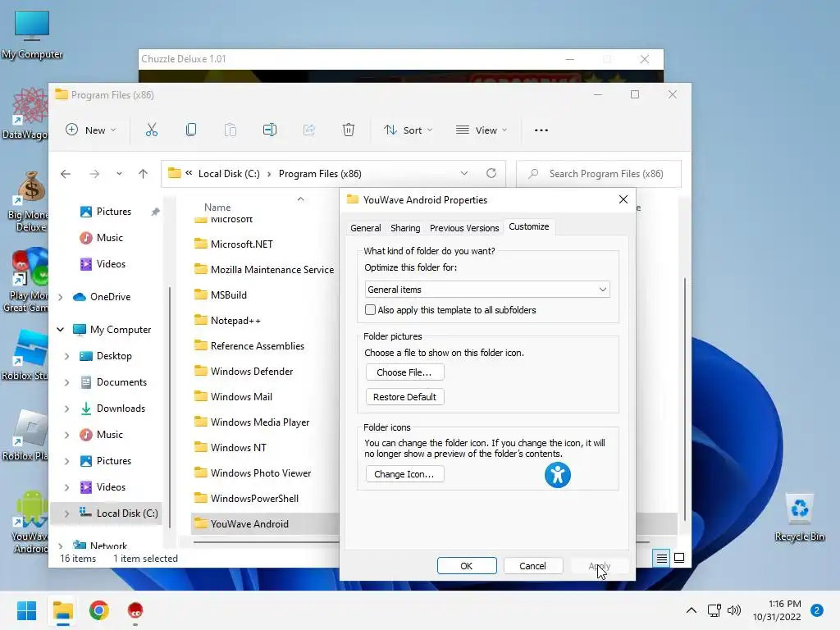The image size is (840, 630).
Task: Switch to large icons view in status bar
Action: click(x=678, y=558)
